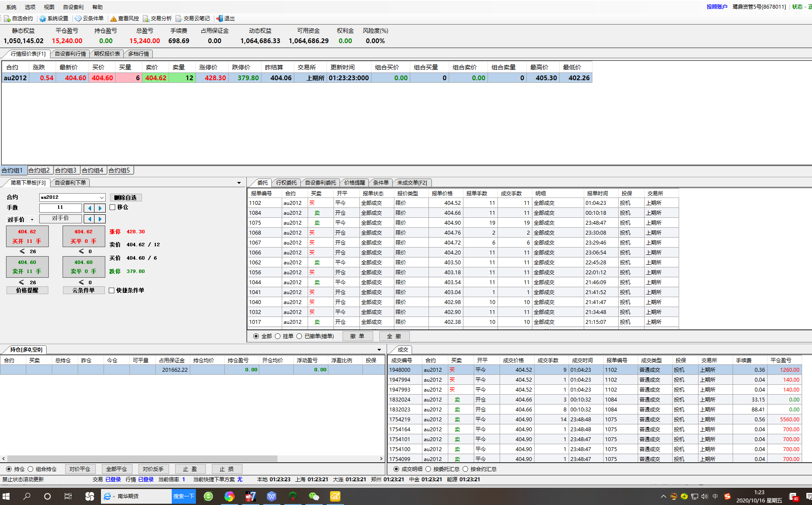Click the volume speaker tray icon
The width and height of the screenshot is (812, 505).
pyautogui.click(x=705, y=496)
